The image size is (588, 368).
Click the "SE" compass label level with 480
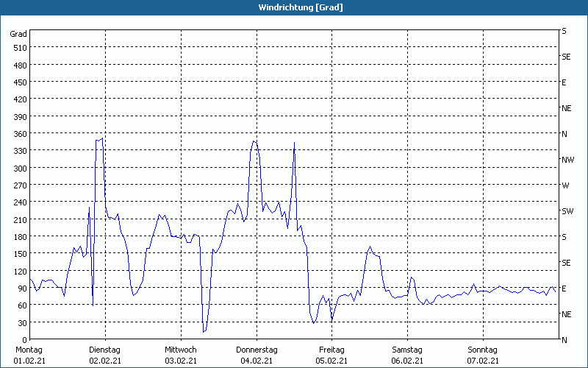point(566,57)
